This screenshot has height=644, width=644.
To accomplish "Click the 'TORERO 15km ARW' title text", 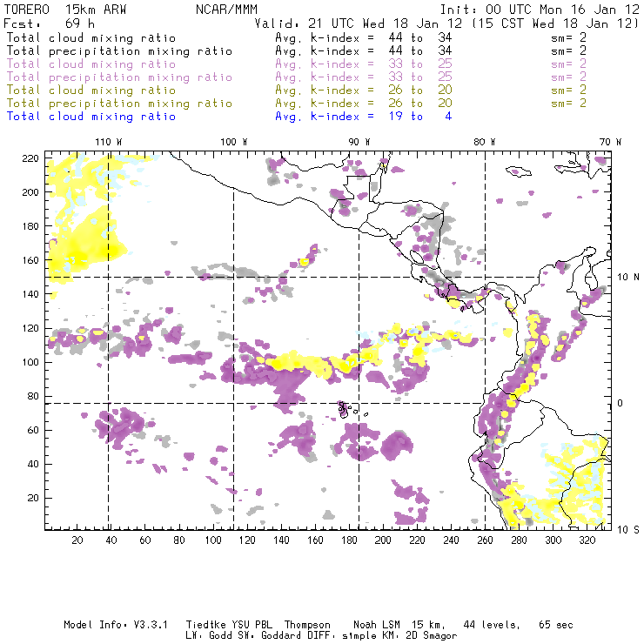I will (65, 10).
